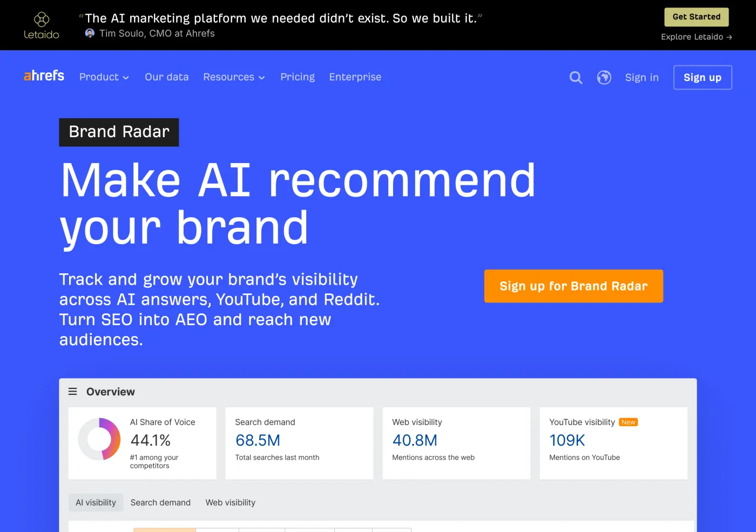Image resolution: width=756 pixels, height=532 pixels.
Task: Open the Ahrefs logo home link
Action: click(44, 76)
